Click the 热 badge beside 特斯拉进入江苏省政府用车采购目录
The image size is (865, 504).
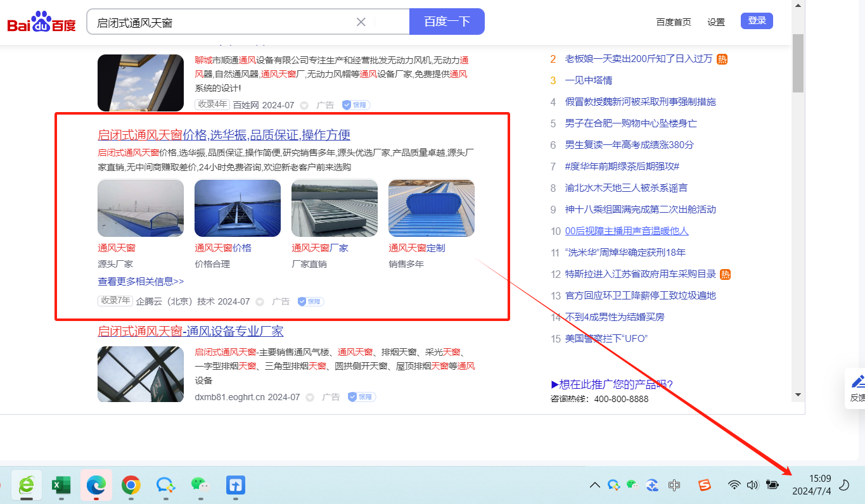click(x=726, y=274)
